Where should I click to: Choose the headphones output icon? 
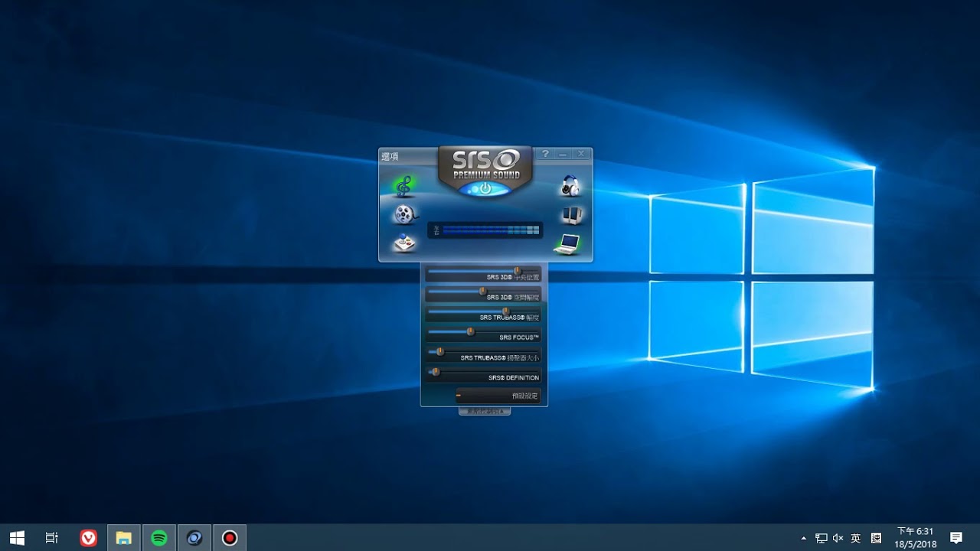click(570, 186)
